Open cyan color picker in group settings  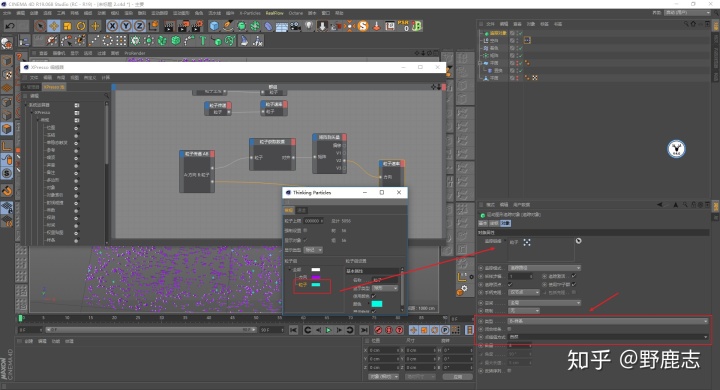[x=377, y=304]
